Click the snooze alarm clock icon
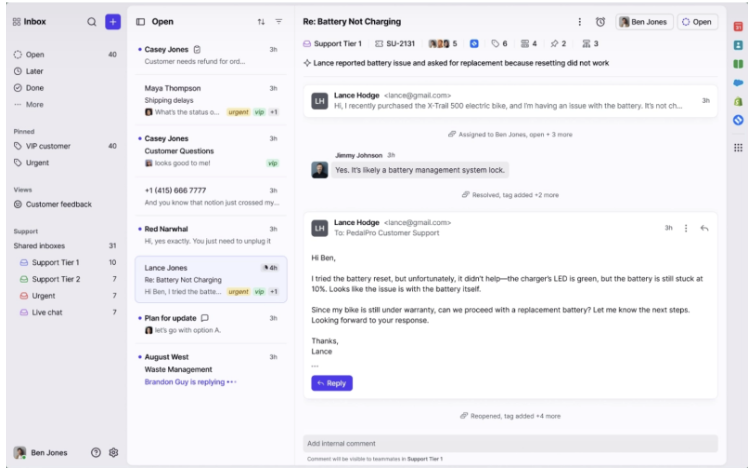750x472 pixels. pyautogui.click(x=600, y=22)
